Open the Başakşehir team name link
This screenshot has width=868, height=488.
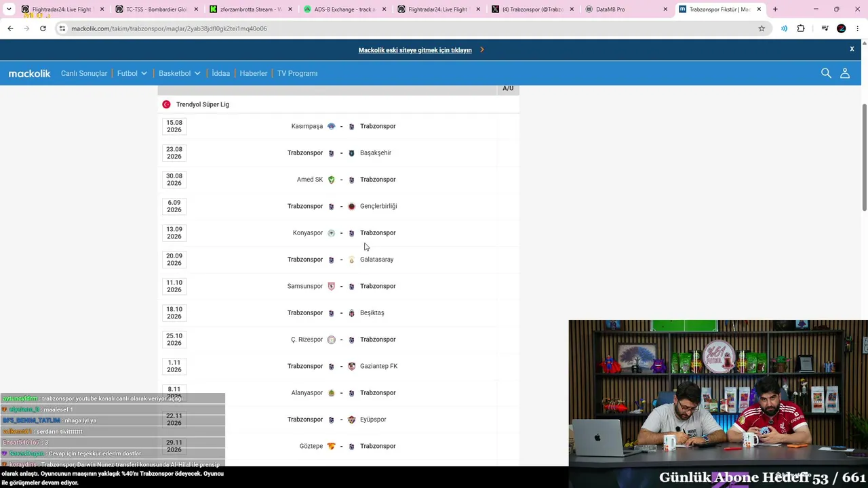pos(376,153)
